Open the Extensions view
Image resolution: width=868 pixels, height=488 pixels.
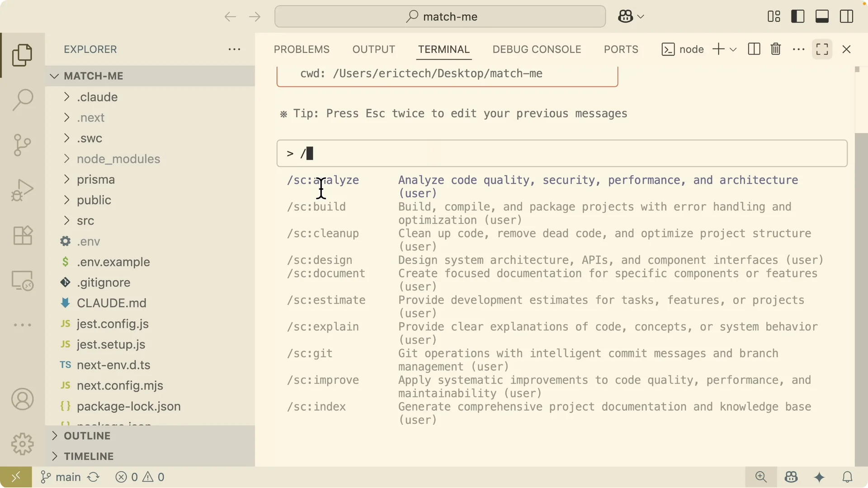point(22,235)
